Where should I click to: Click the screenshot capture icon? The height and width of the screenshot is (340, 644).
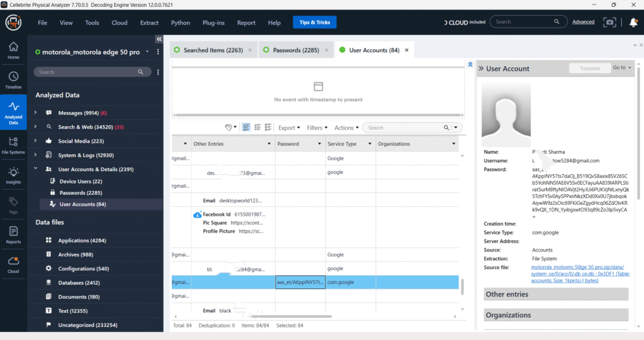pos(609,22)
